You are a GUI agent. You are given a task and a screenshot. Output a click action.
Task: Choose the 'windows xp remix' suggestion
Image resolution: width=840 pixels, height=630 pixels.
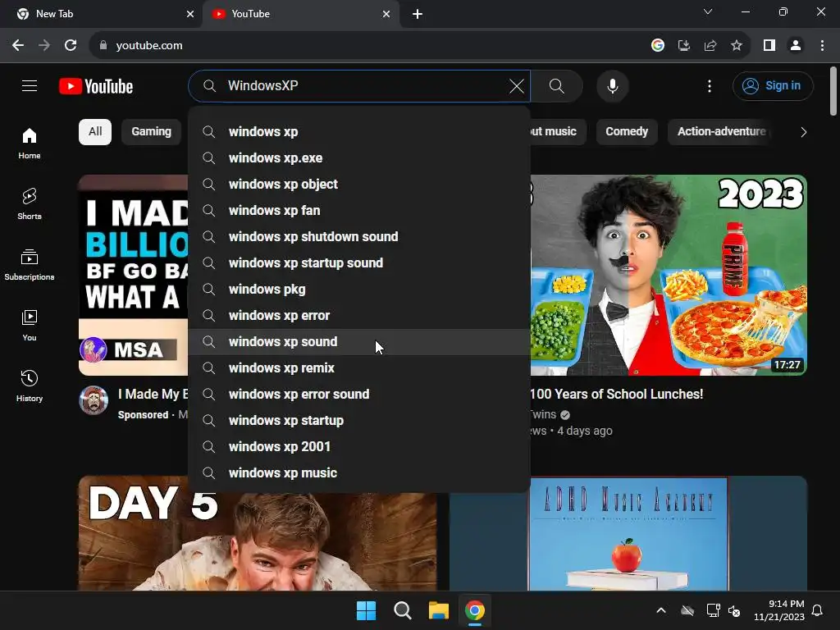pos(359,368)
